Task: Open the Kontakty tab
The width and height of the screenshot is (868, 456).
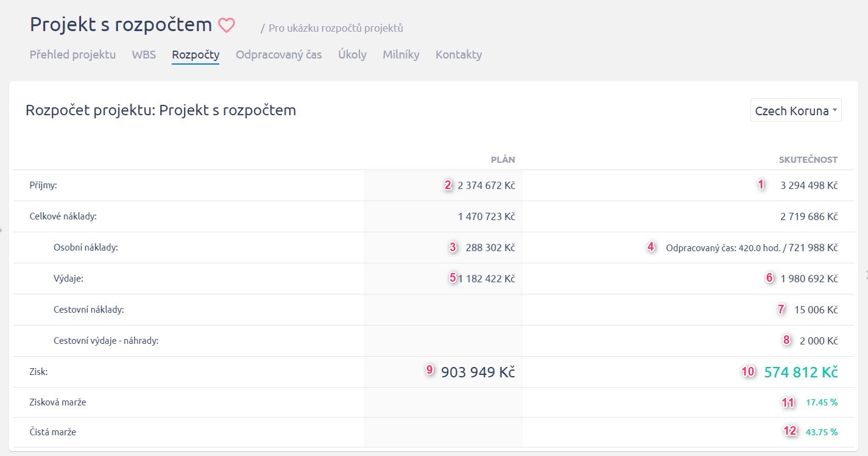Action: 459,55
